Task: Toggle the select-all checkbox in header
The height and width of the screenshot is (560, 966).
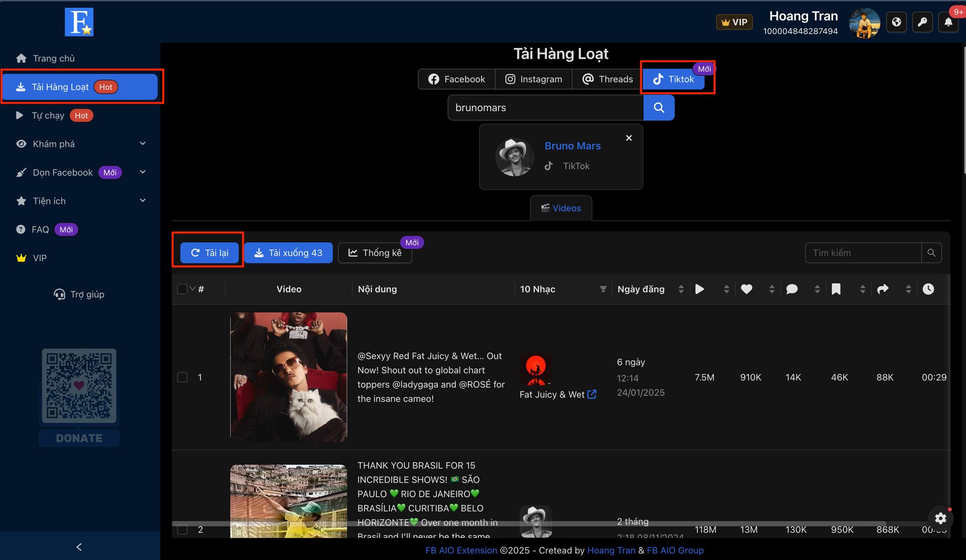Action: [x=182, y=289]
